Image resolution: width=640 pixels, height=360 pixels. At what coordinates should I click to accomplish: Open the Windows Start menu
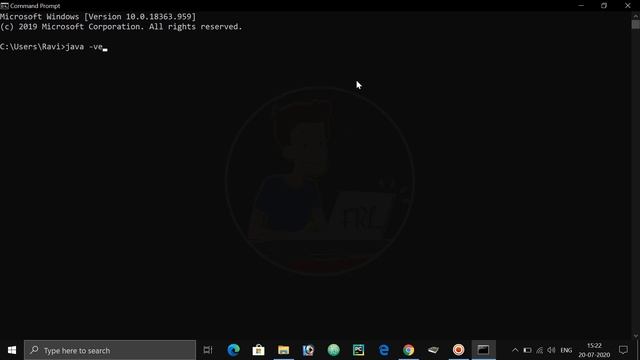pyautogui.click(x=12, y=350)
